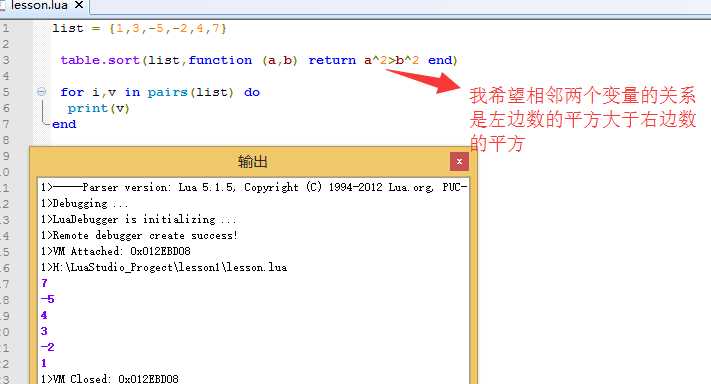Click output value 3
The width and height of the screenshot is (711, 384).
point(44,331)
